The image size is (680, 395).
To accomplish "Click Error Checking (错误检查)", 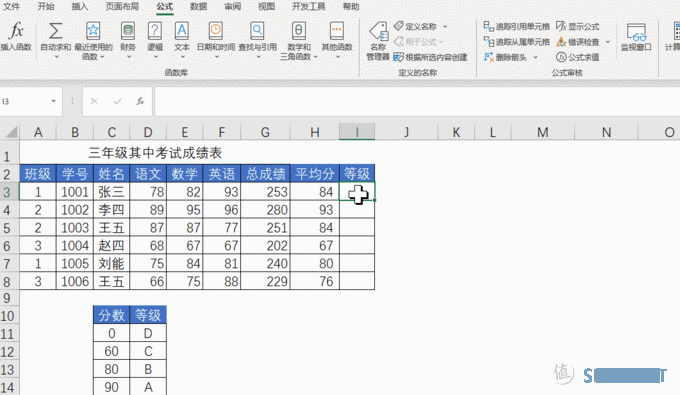I will 578,42.
